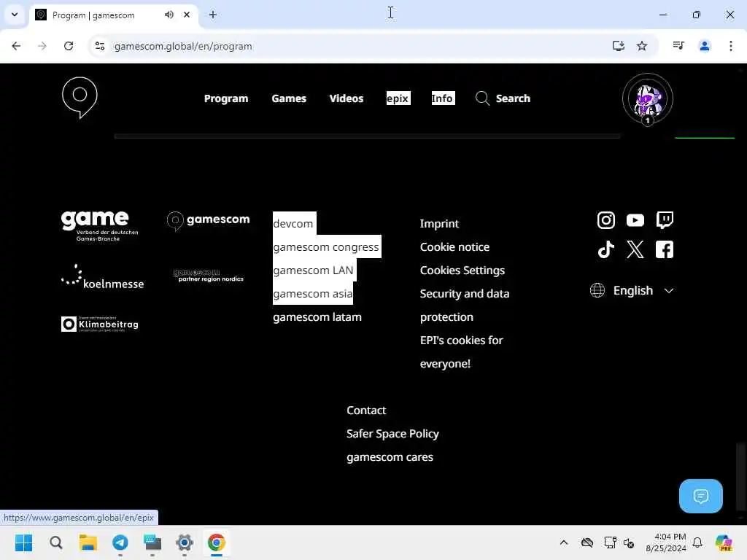747x560 pixels.
Task: Open the TikTok social icon
Action: tap(605, 249)
